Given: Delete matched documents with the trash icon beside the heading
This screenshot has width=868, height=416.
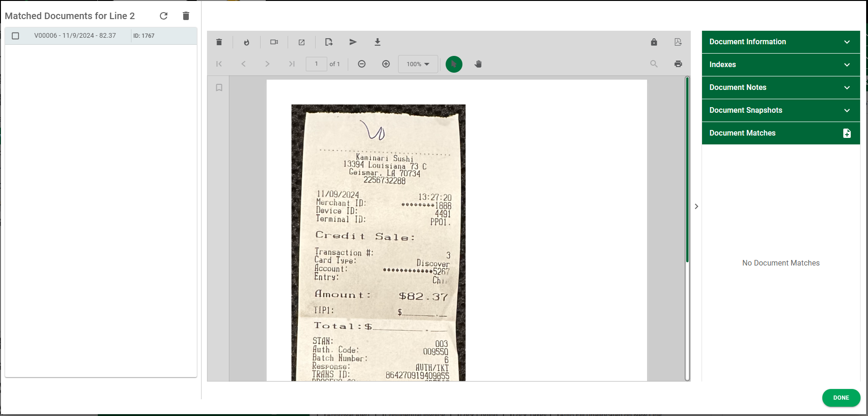Looking at the screenshot, I should [186, 16].
